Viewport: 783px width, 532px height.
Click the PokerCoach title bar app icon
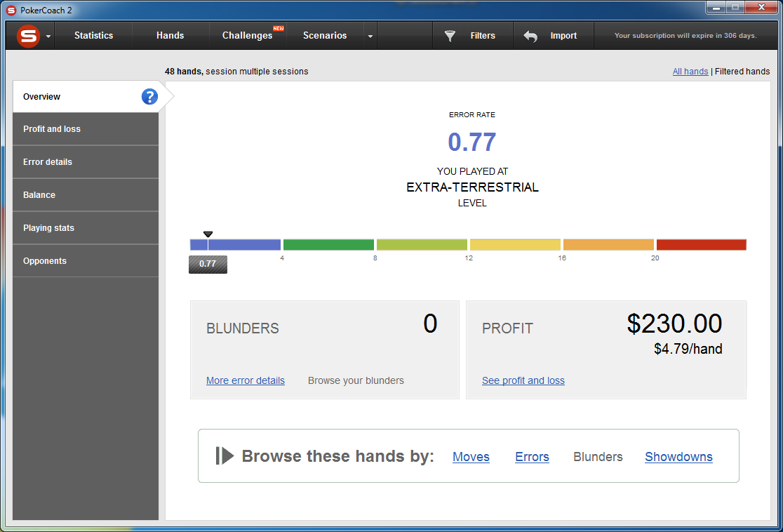[x=11, y=10]
